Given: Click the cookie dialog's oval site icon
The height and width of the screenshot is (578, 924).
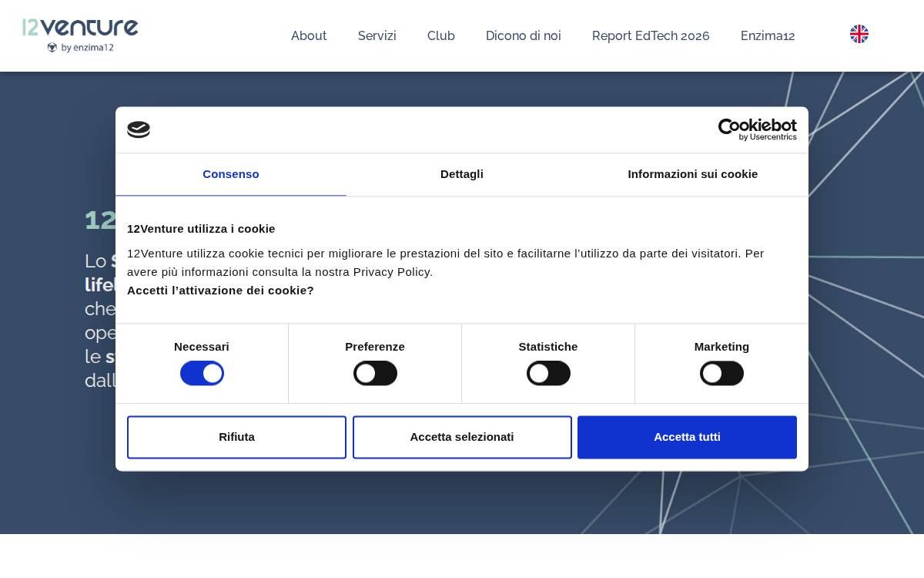Looking at the screenshot, I should (139, 129).
